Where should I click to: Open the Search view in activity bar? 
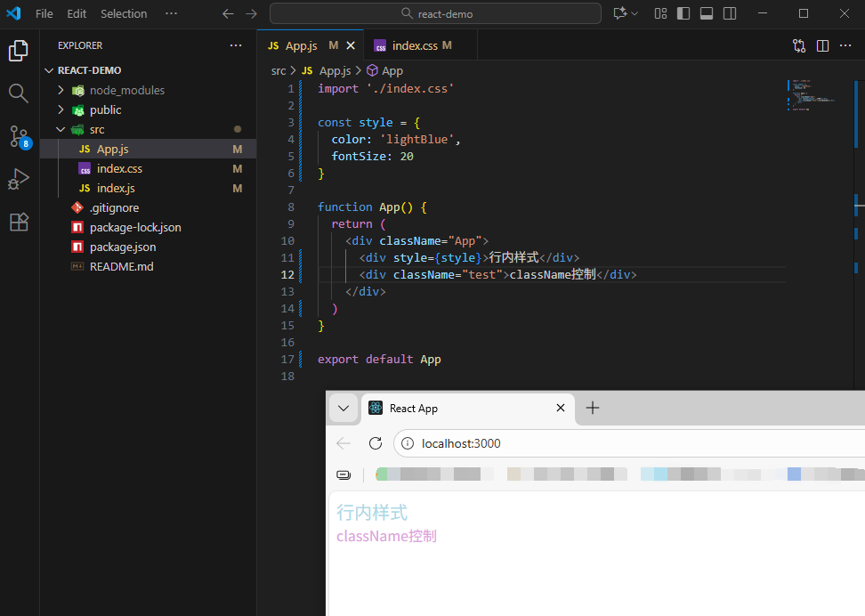[19, 93]
